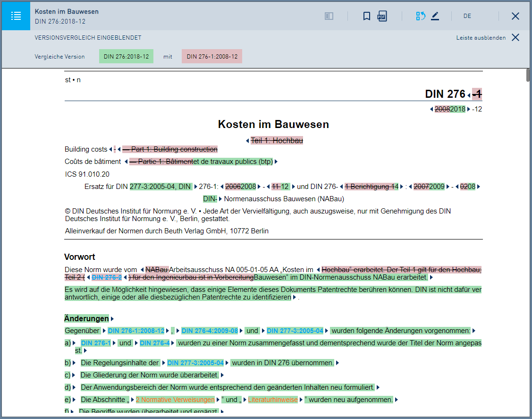This screenshot has height=419, width=532.
Task: Jump to '2 Normative Verweisungen' section
Action: pos(175,400)
